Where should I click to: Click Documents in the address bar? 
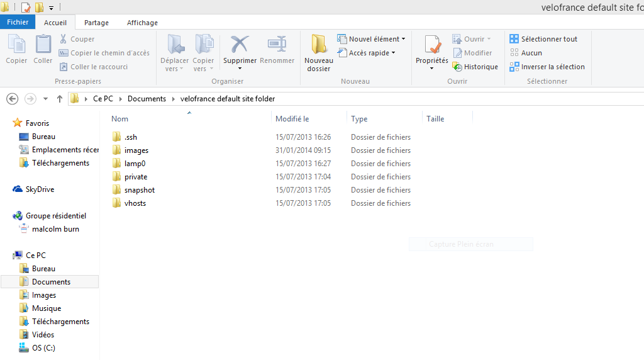pyautogui.click(x=147, y=99)
